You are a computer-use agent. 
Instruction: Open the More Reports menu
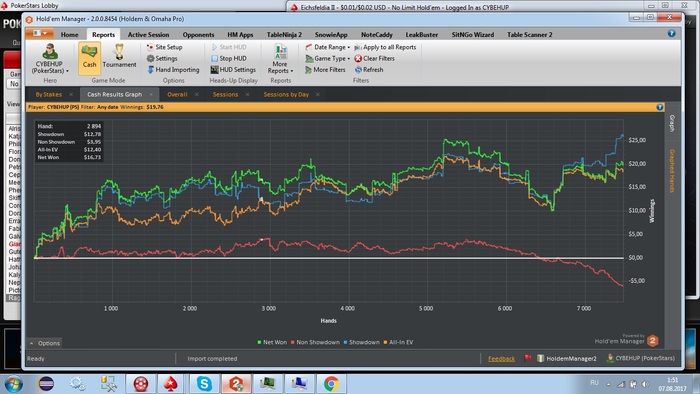(x=280, y=58)
